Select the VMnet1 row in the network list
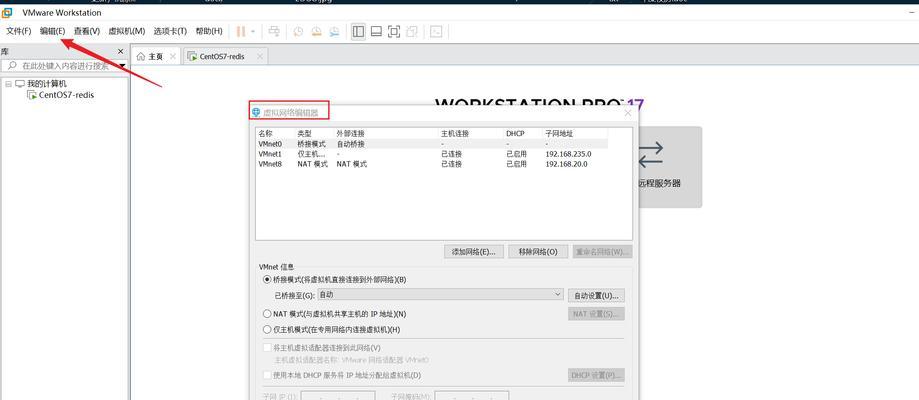 [x=432, y=154]
